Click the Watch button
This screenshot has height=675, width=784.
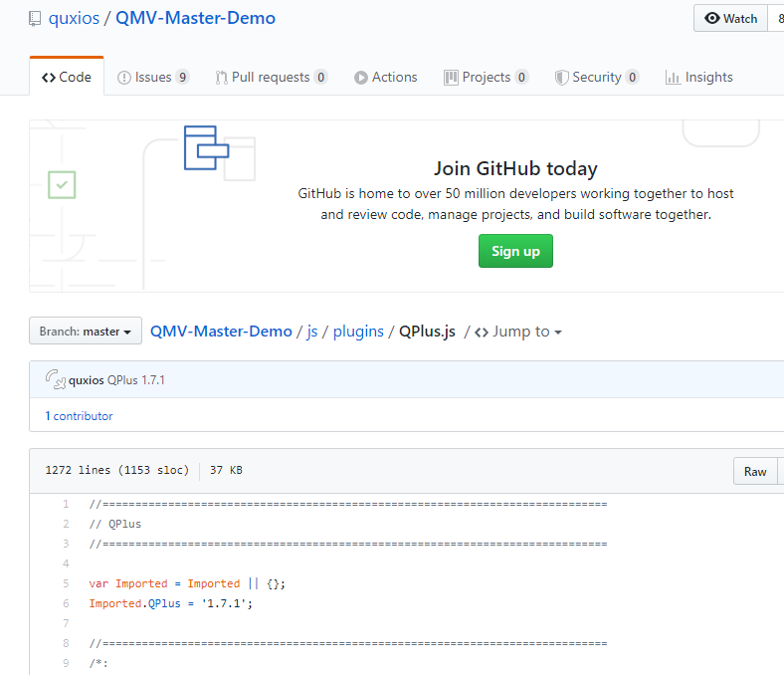pyautogui.click(x=730, y=19)
